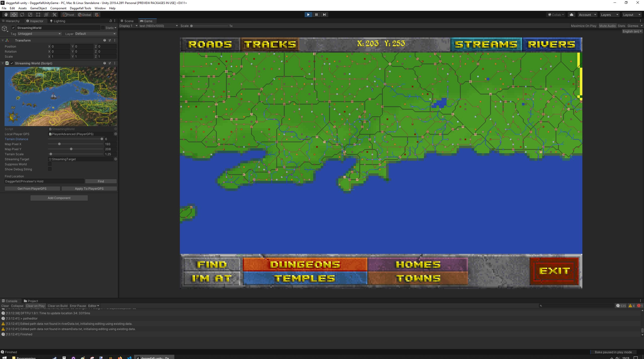Toggle Clear on Play in console

[x=35, y=306]
